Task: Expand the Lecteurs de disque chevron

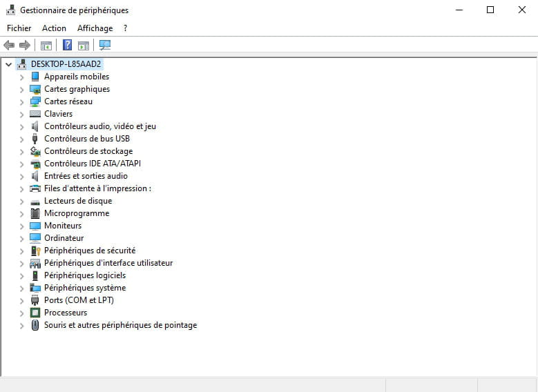Action: (x=21, y=202)
